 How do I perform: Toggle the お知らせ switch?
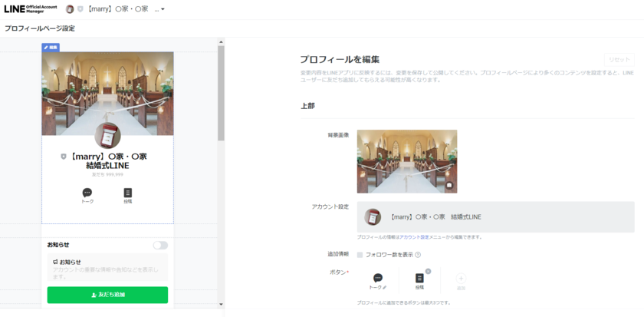click(x=160, y=245)
